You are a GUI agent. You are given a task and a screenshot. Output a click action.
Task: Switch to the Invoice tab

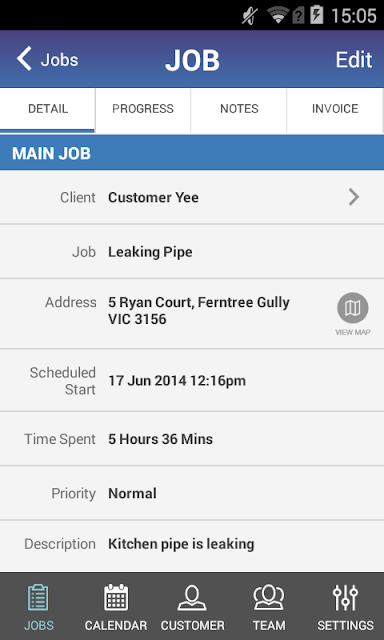click(x=335, y=109)
